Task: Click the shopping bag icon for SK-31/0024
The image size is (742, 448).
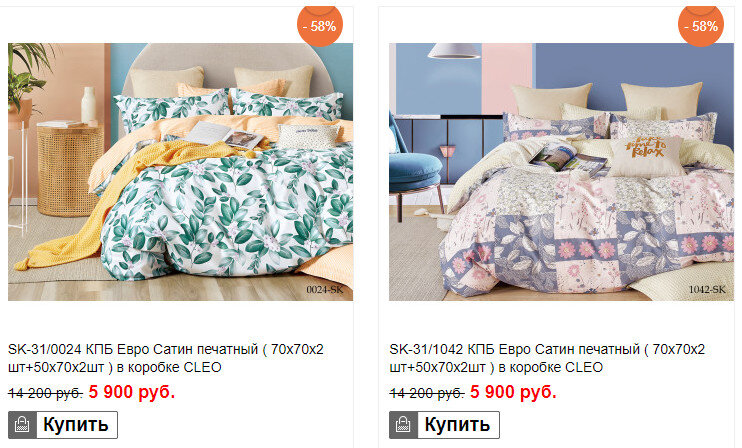Action: (x=22, y=425)
